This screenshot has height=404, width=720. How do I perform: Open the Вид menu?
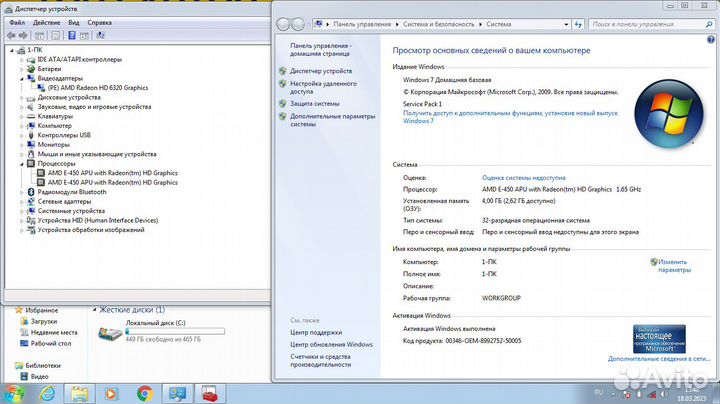73,22
